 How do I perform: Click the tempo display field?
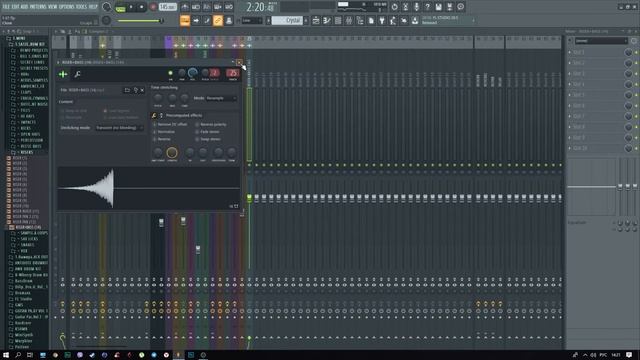168,7
